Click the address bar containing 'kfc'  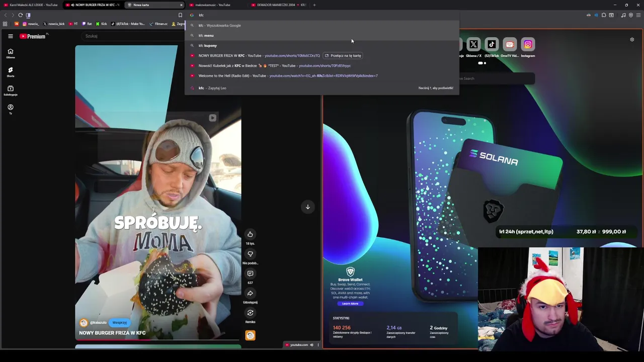tap(322, 15)
